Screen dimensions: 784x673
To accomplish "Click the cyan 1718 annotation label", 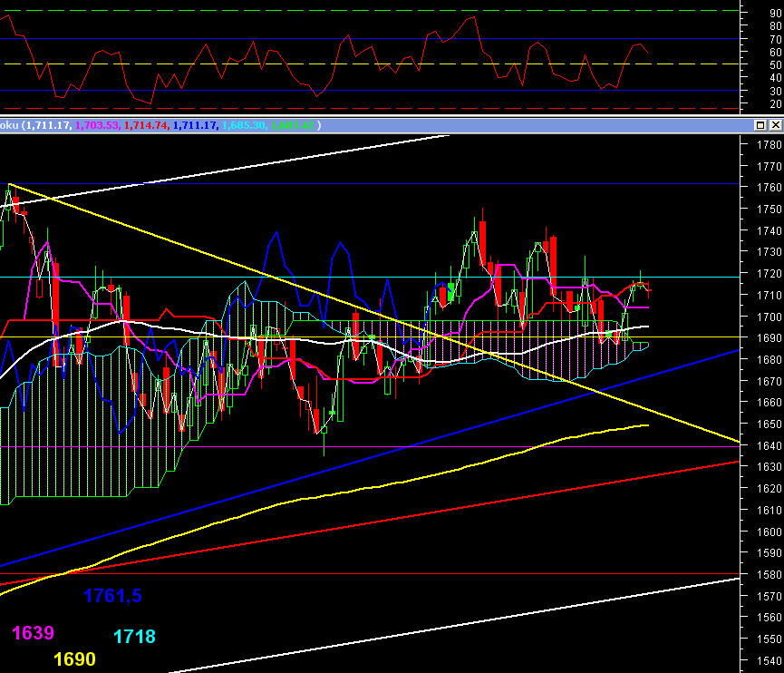I will 134,637.
